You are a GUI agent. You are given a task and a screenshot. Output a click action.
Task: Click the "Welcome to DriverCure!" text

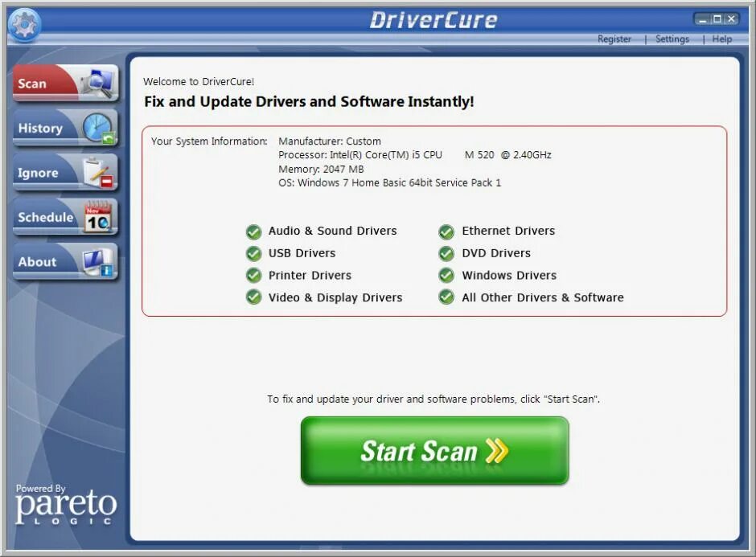click(x=199, y=81)
